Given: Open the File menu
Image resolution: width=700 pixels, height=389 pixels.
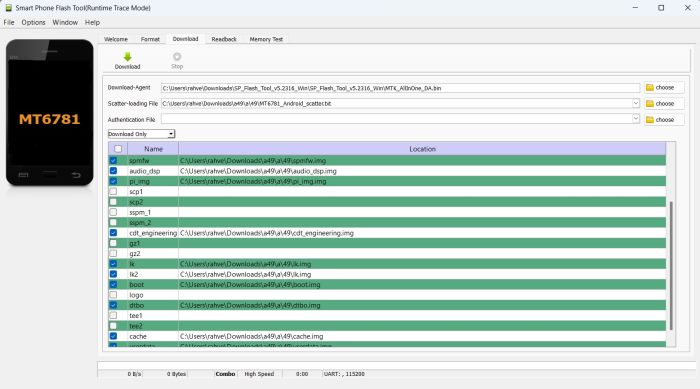Looking at the screenshot, I should point(9,22).
